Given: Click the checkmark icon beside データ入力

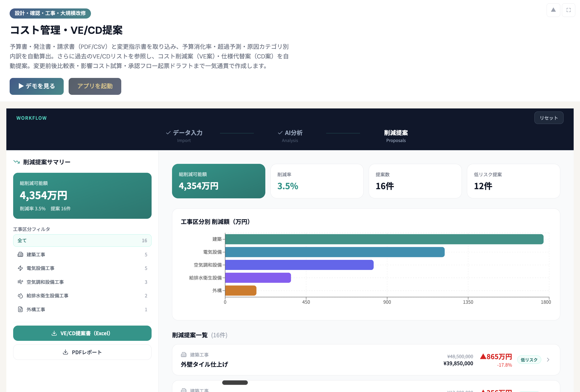Looking at the screenshot, I should tap(169, 133).
